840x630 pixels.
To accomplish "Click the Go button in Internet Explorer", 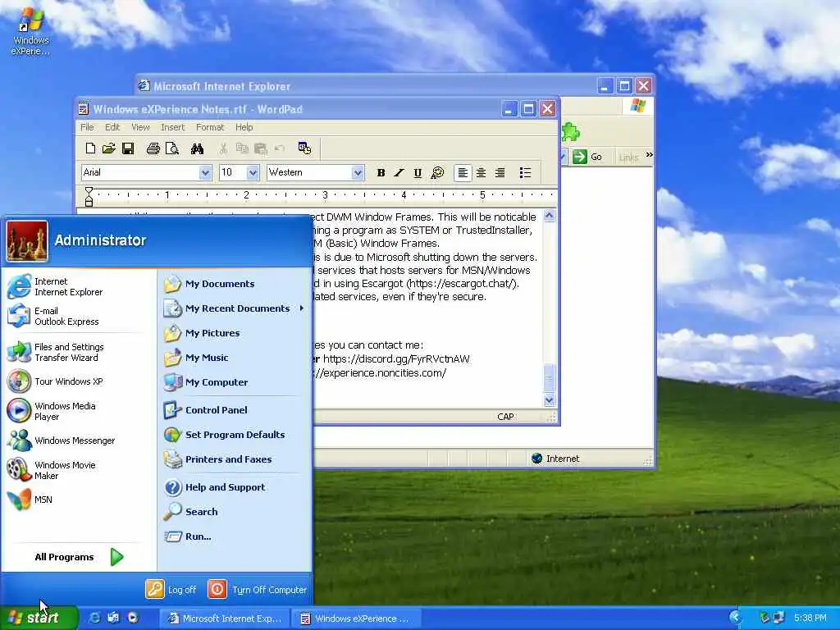I will tap(587, 157).
